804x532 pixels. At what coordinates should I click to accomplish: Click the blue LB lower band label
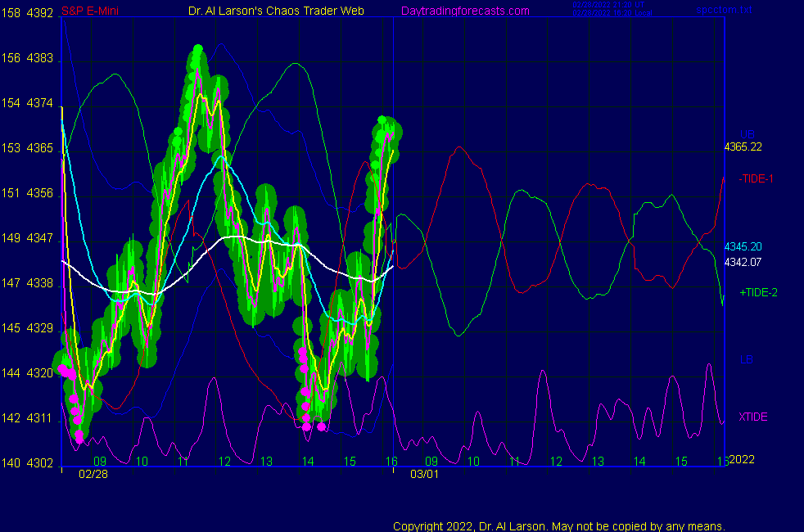(747, 360)
